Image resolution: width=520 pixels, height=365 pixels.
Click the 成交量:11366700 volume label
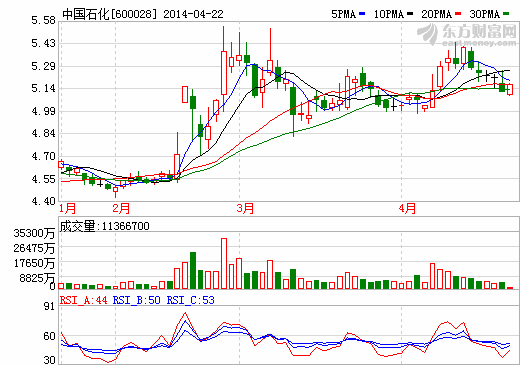(x=105, y=226)
